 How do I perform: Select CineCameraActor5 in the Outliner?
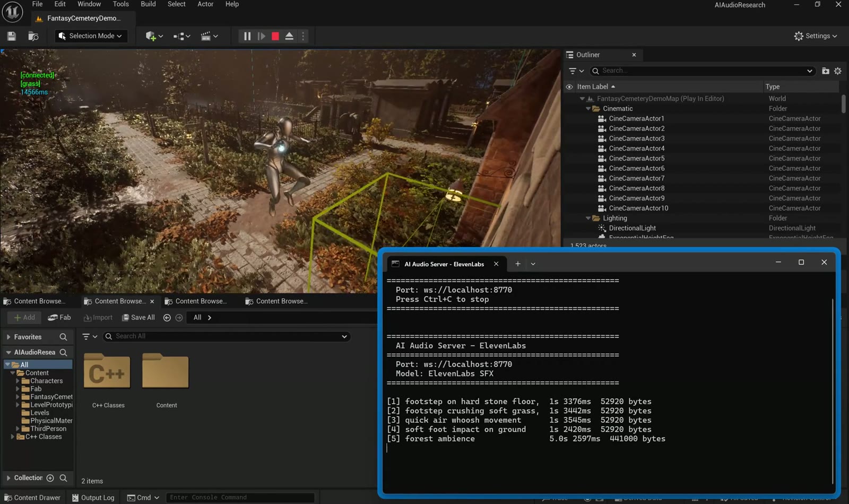[x=636, y=159]
